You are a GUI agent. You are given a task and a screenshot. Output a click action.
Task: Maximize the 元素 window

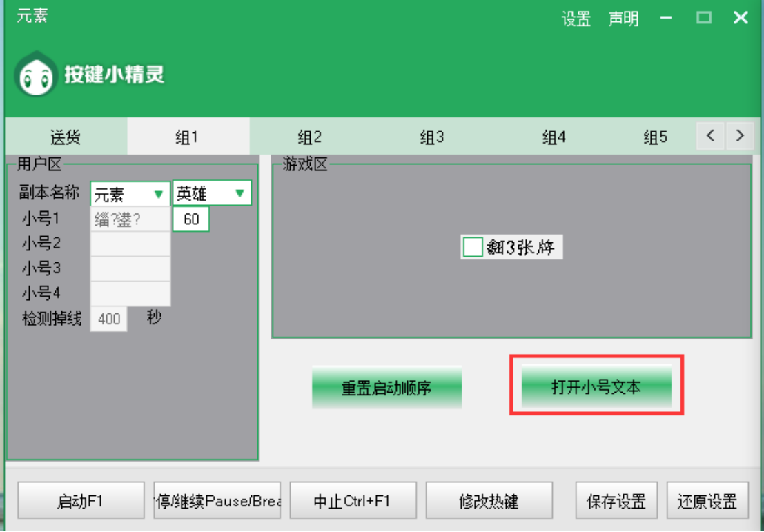click(x=703, y=19)
